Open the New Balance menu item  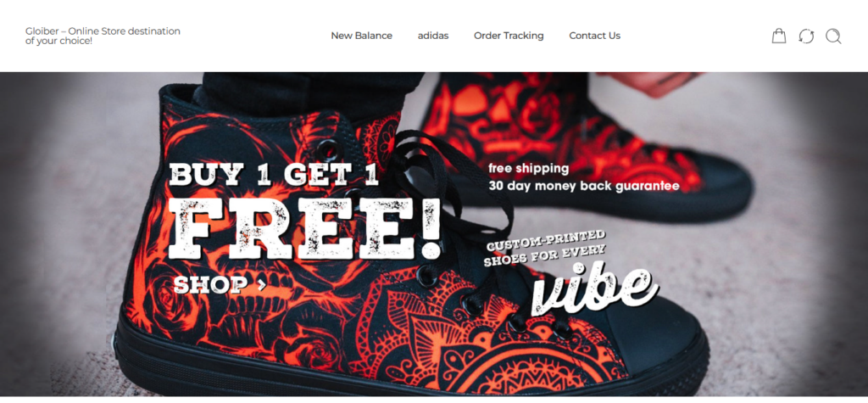361,36
